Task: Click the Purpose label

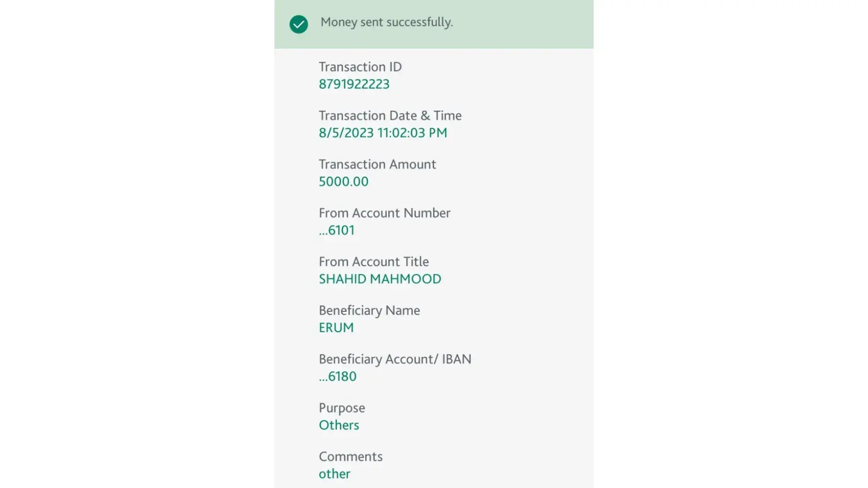Action: [x=342, y=408]
